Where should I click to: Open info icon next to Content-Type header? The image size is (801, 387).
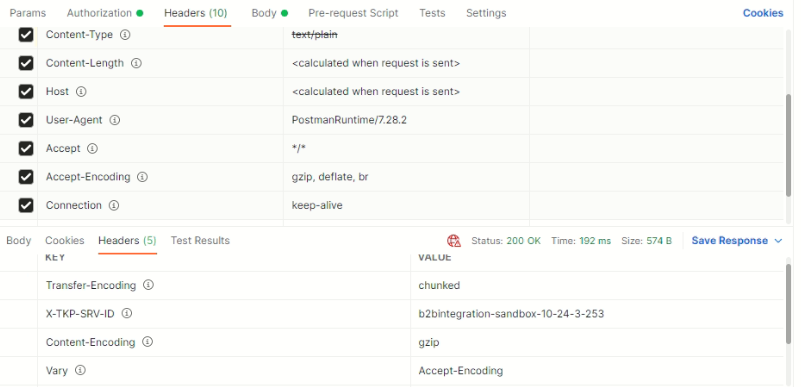pos(125,35)
